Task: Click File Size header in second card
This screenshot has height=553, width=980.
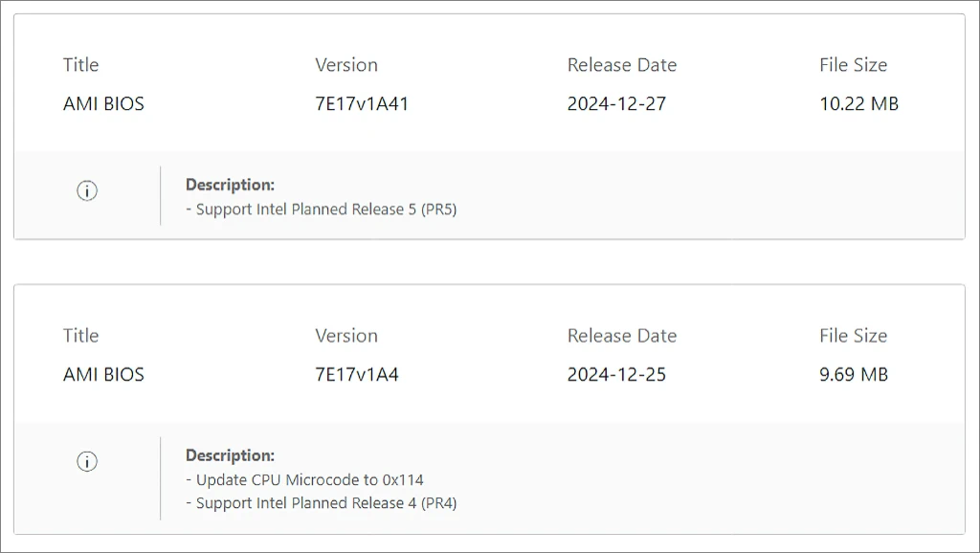Action: pos(853,336)
